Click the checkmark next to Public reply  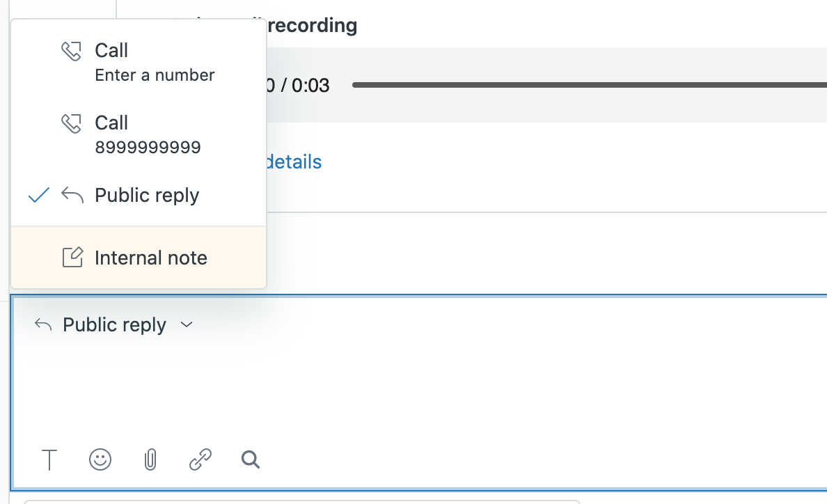[x=39, y=196]
